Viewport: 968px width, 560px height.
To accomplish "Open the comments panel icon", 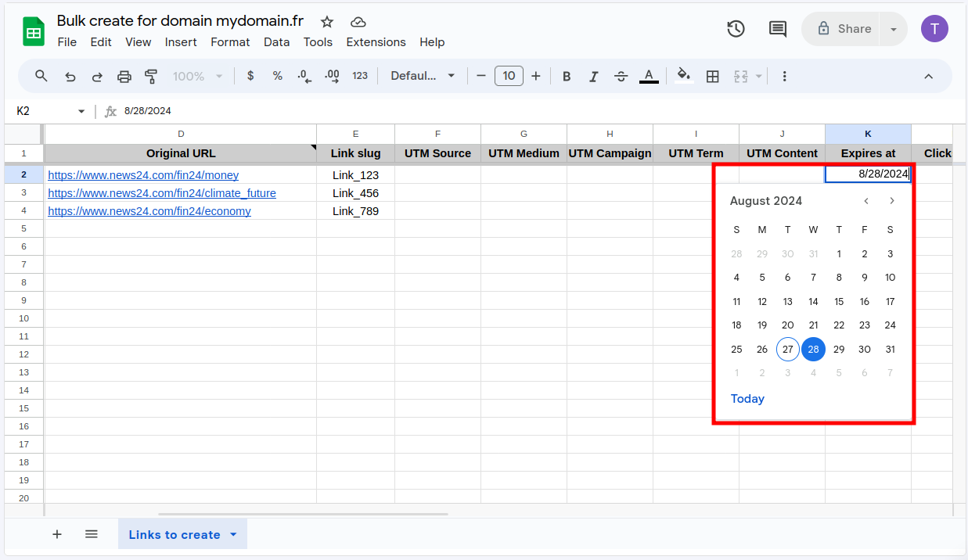I will point(777,29).
